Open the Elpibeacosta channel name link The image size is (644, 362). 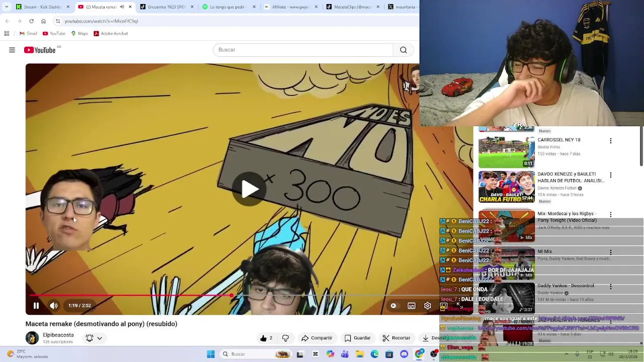pos(58,335)
